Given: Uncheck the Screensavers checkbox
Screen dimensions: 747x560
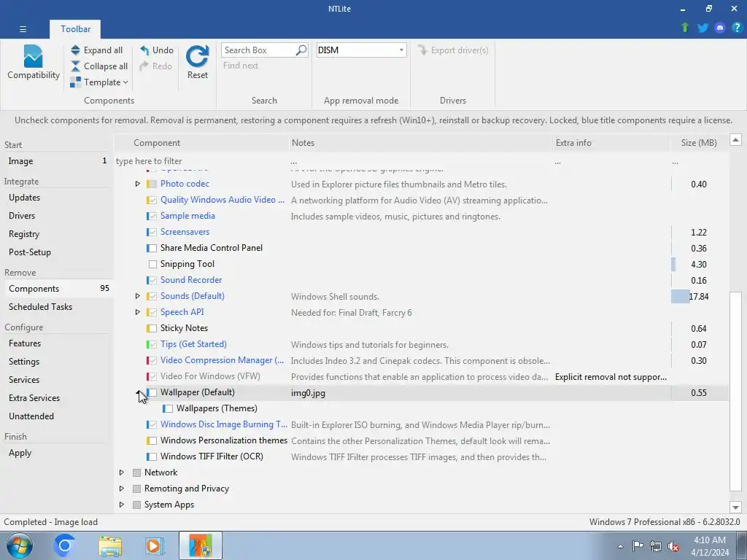Looking at the screenshot, I should pos(152,233).
